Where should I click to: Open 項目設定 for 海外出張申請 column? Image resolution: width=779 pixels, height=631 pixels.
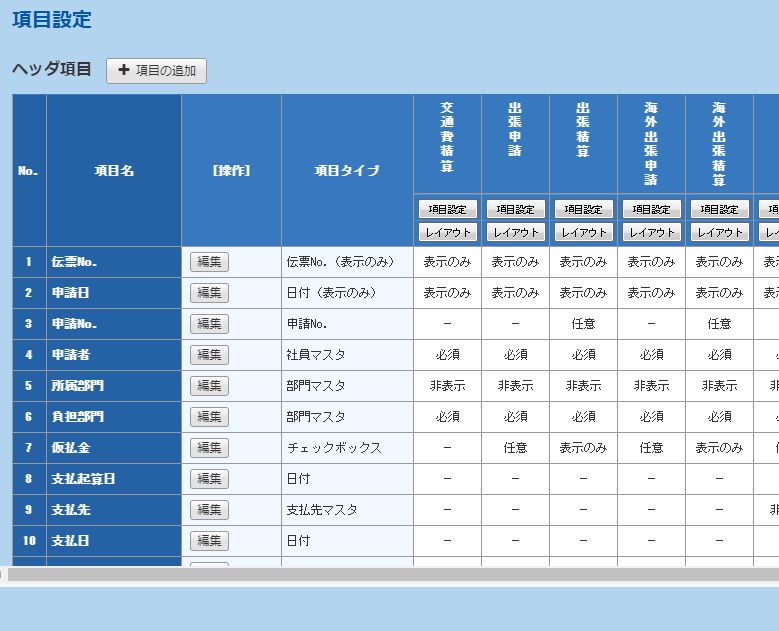[651, 209]
